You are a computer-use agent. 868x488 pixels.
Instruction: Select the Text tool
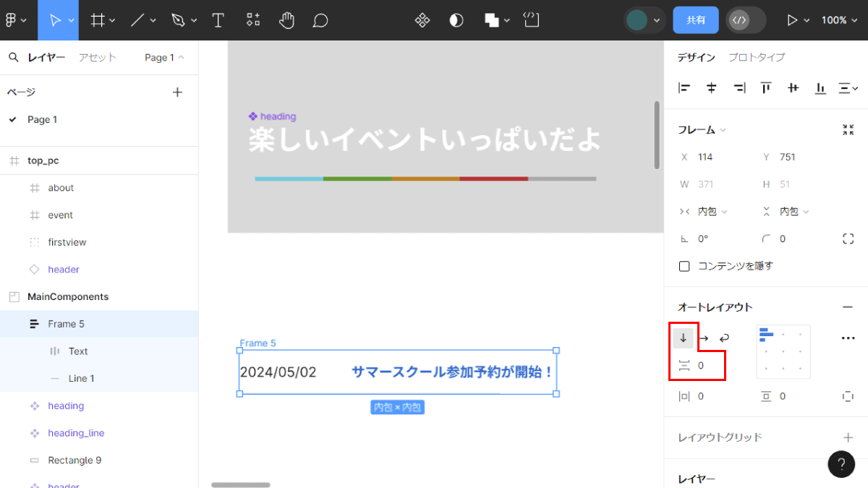tap(218, 20)
